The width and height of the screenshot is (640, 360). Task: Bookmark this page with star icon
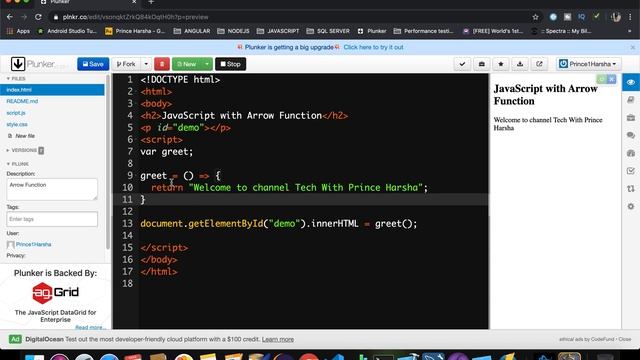tap(536, 17)
